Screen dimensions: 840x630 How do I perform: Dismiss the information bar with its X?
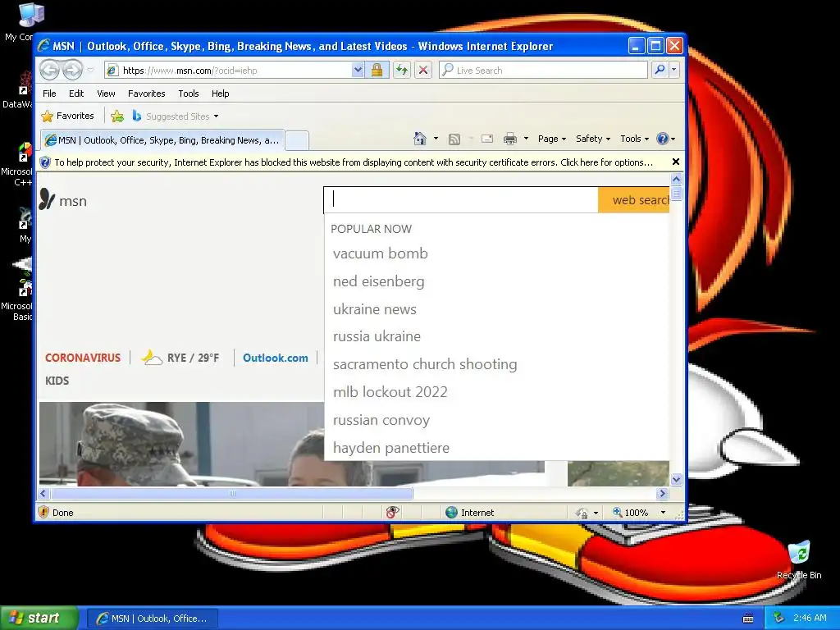click(x=676, y=162)
